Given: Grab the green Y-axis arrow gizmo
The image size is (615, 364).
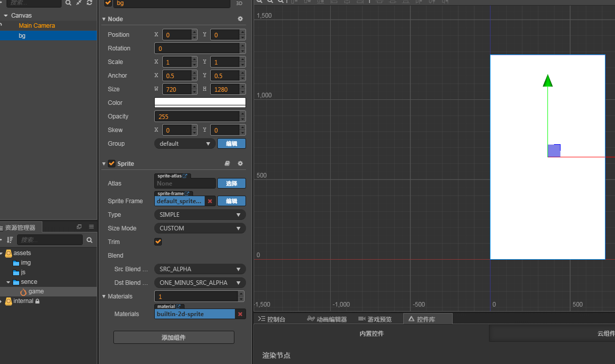Looking at the screenshot, I should coord(548,81).
